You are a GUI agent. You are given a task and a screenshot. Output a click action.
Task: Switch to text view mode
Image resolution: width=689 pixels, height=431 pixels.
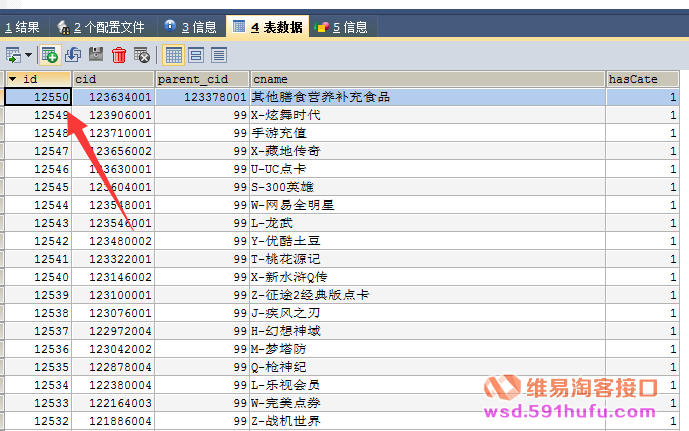click(x=219, y=55)
